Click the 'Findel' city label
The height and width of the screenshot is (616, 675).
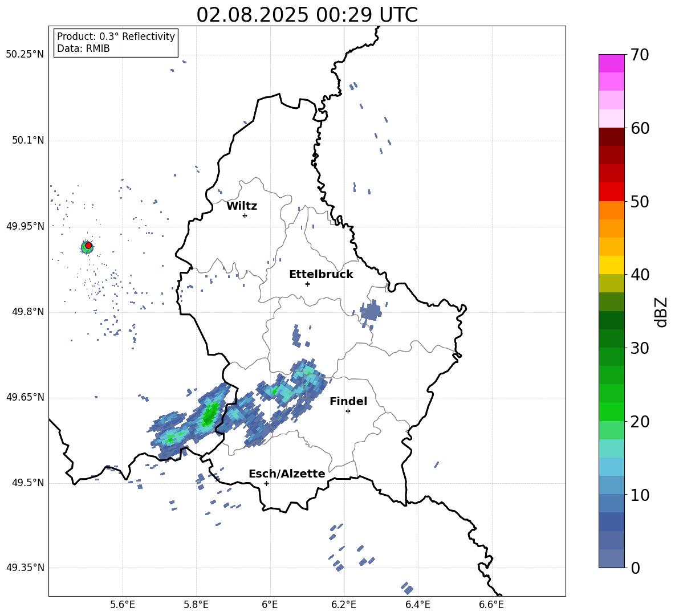click(x=348, y=401)
